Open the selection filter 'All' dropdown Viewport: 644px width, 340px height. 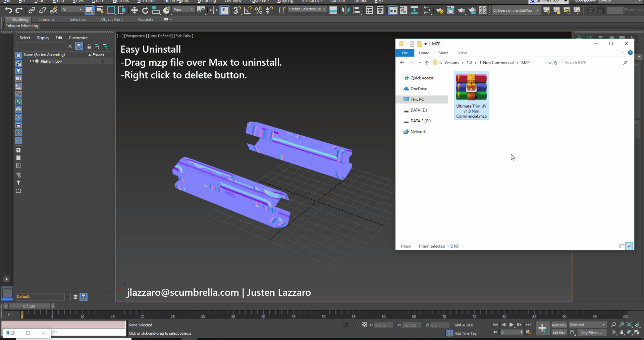[72, 9]
